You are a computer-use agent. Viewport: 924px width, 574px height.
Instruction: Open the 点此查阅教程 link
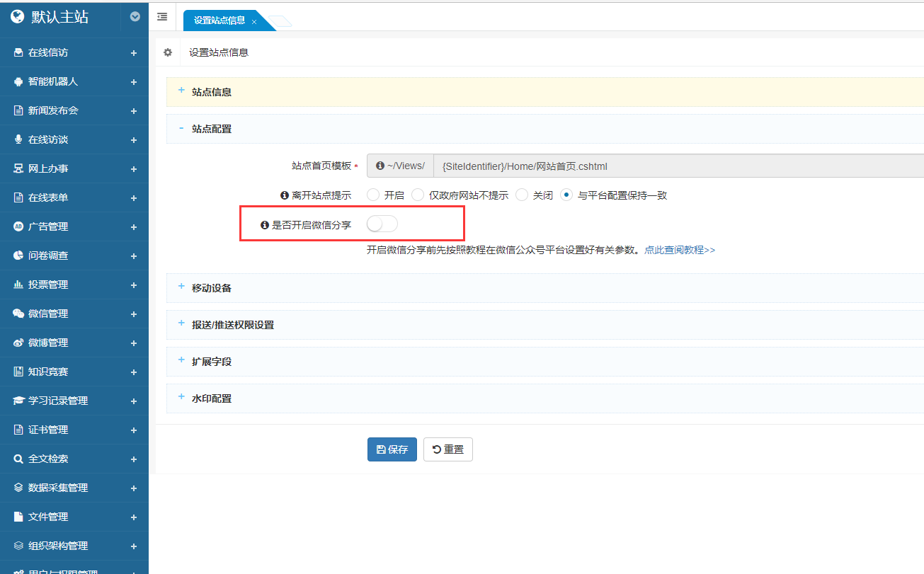coord(679,251)
